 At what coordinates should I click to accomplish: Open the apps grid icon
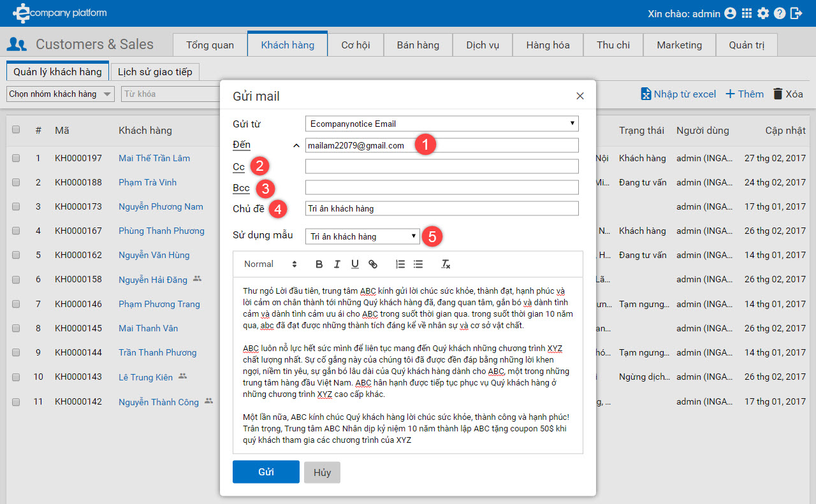coord(747,13)
